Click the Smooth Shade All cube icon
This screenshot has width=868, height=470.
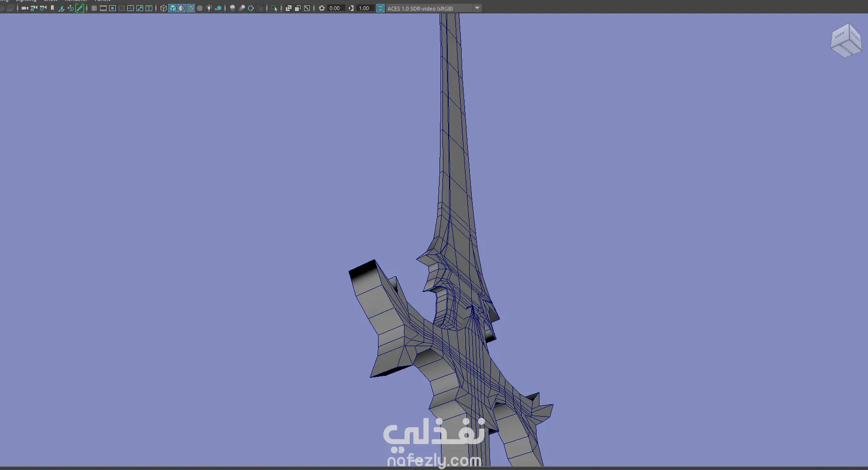(x=172, y=8)
